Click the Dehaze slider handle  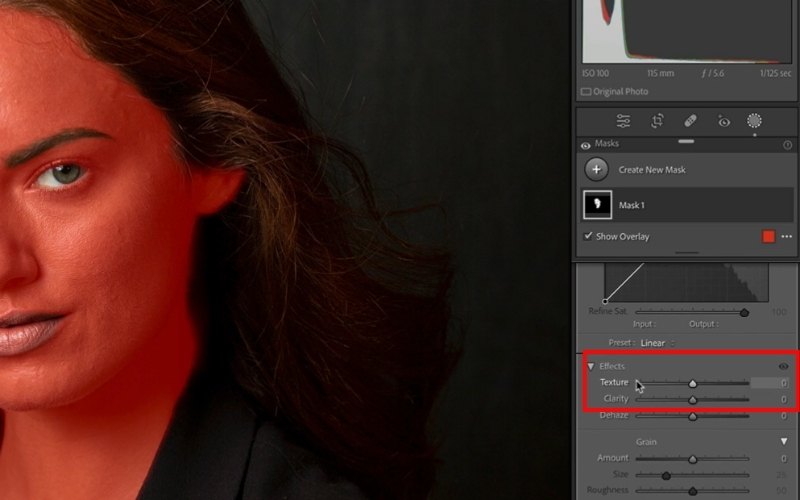[x=692, y=416]
